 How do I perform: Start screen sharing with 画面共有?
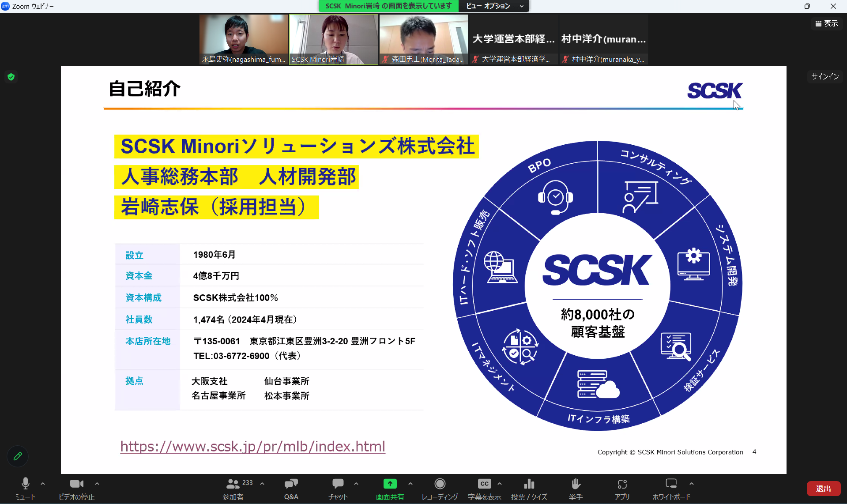390,489
